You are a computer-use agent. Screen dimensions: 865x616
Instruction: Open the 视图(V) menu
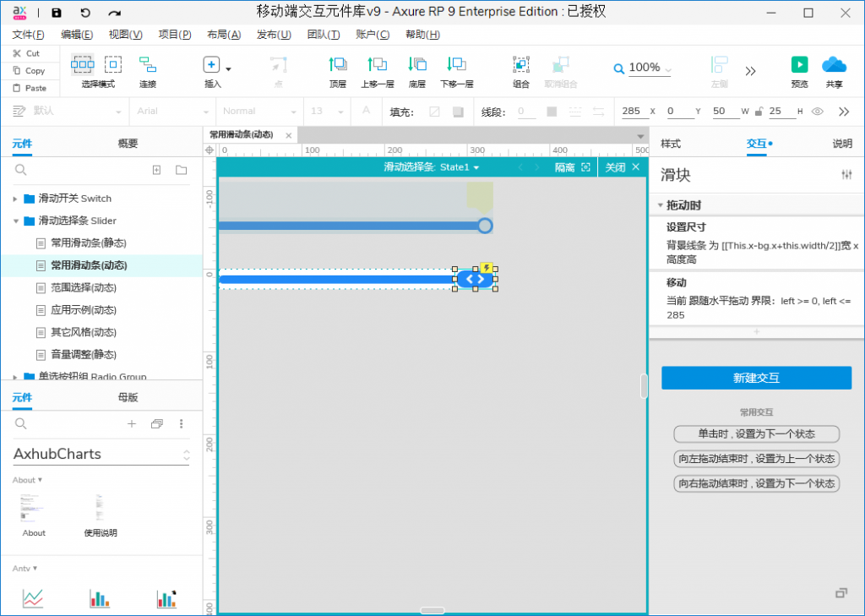click(x=126, y=35)
